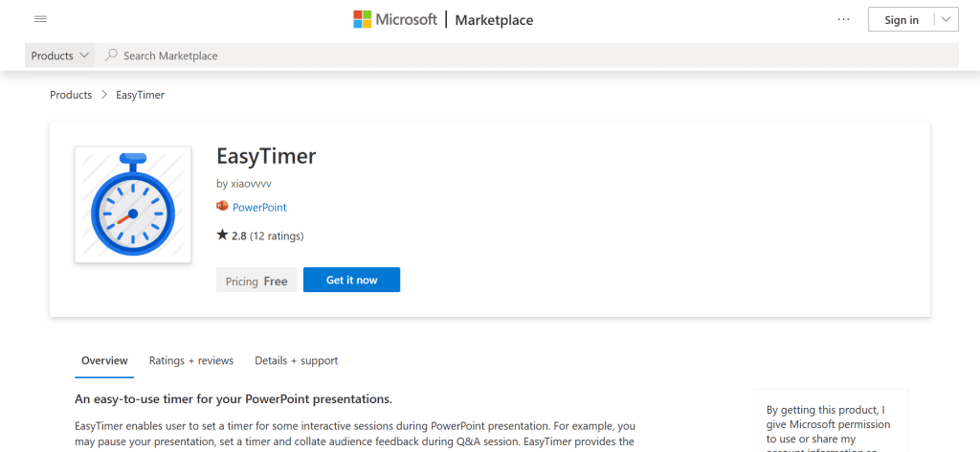Click the EasyTimer stopwatch app image
This screenshot has width=980, height=452.
(x=133, y=205)
